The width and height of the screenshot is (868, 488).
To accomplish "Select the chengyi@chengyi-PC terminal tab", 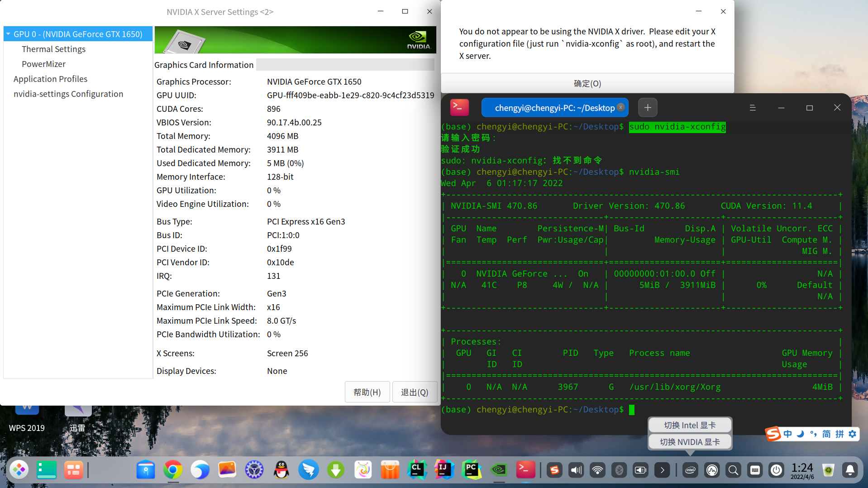I will coord(554,108).
